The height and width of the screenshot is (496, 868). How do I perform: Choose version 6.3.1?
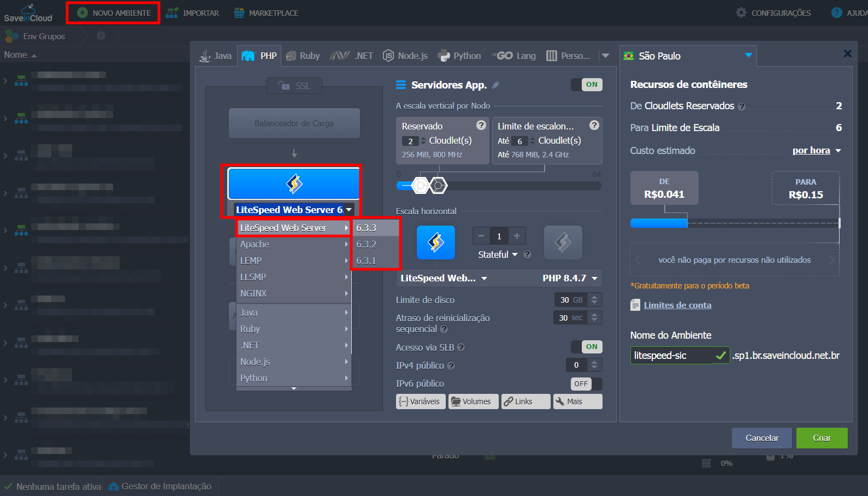pos(376,261)
